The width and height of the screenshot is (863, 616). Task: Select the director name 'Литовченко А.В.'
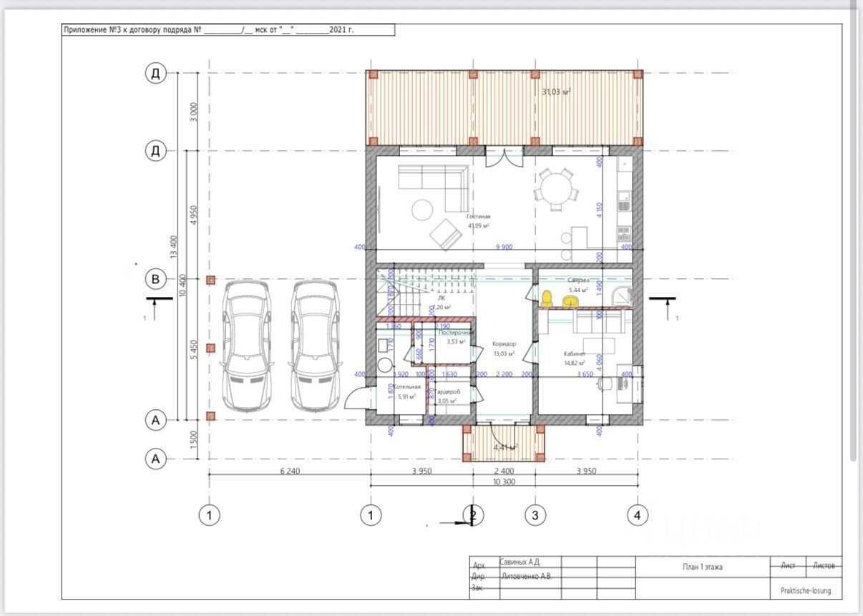525,575
